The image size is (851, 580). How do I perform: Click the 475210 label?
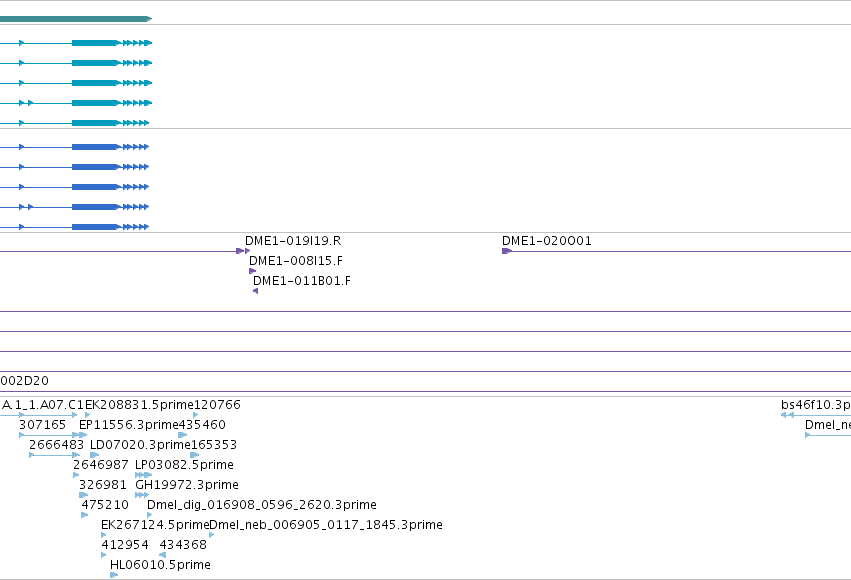(105, 505)
